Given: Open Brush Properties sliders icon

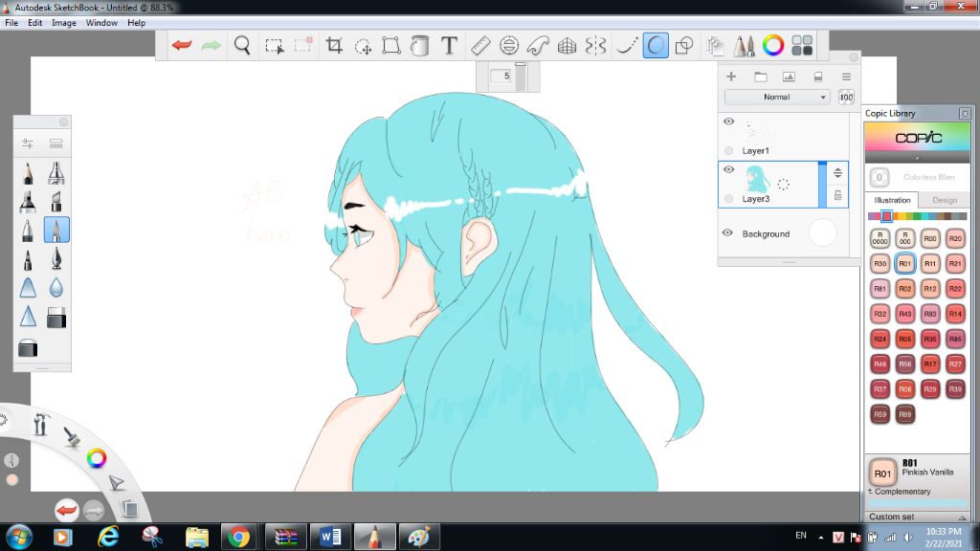Looking at the screenshot, I should (x=28, y=143).
